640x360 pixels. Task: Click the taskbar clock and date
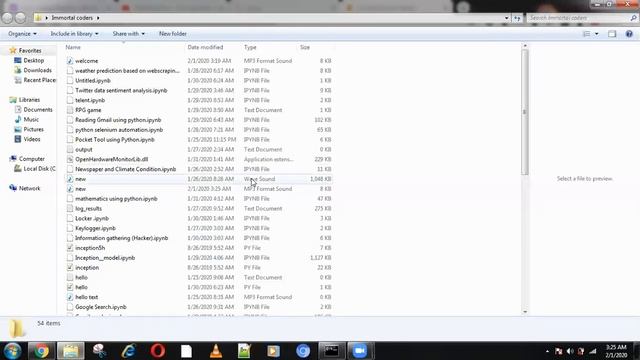[x=616, y=351]
